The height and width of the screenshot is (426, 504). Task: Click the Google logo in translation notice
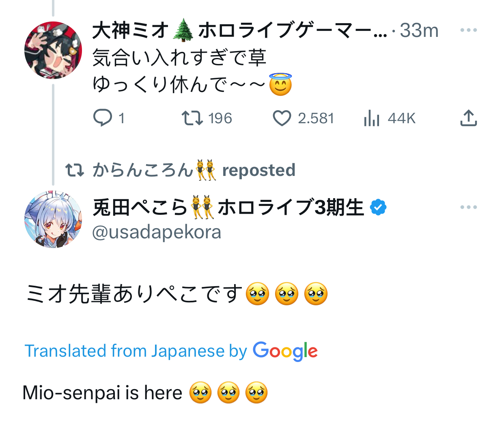(x=285, y=351)
